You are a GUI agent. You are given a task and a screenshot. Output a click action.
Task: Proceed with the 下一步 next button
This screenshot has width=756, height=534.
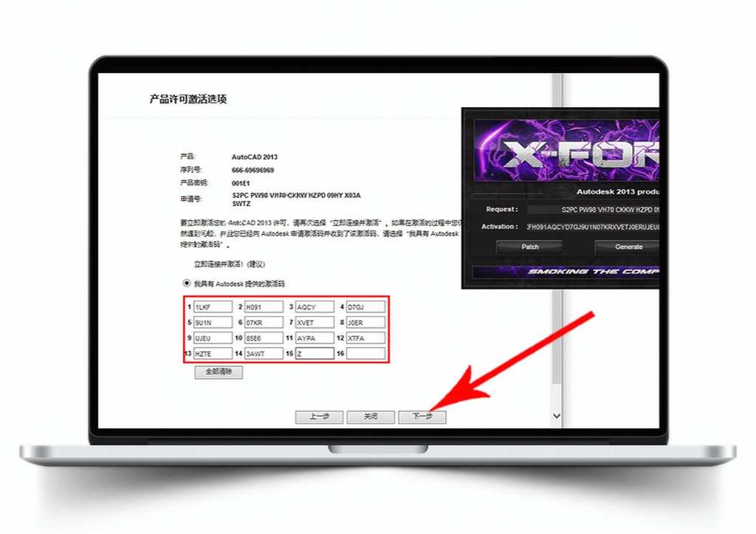(422, 417)
